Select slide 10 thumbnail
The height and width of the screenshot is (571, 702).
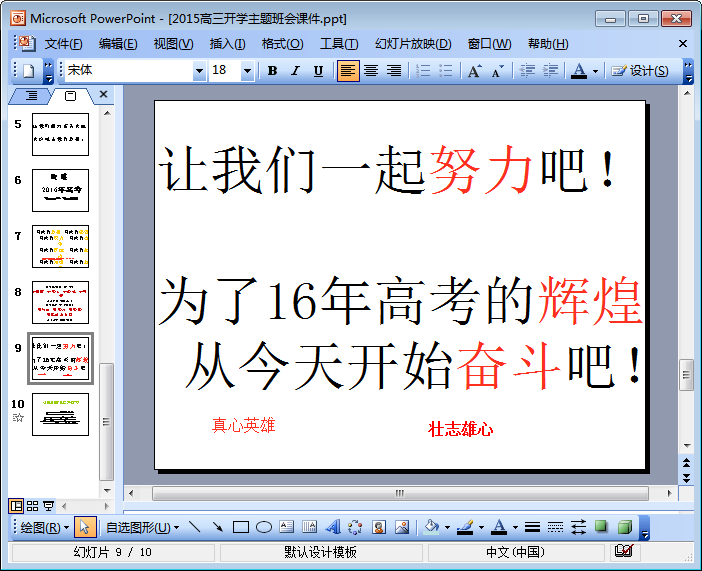click(60, 414)
